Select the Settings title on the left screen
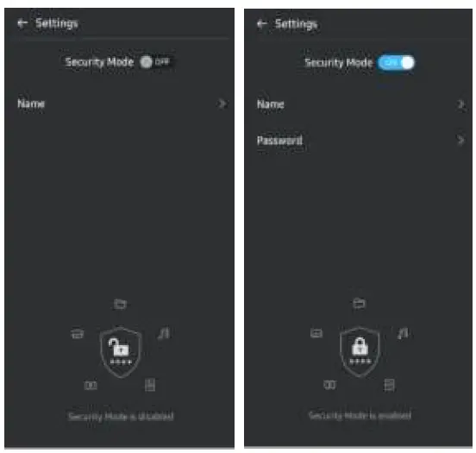Viewport: 476px width, 453px height. point(56,23)
